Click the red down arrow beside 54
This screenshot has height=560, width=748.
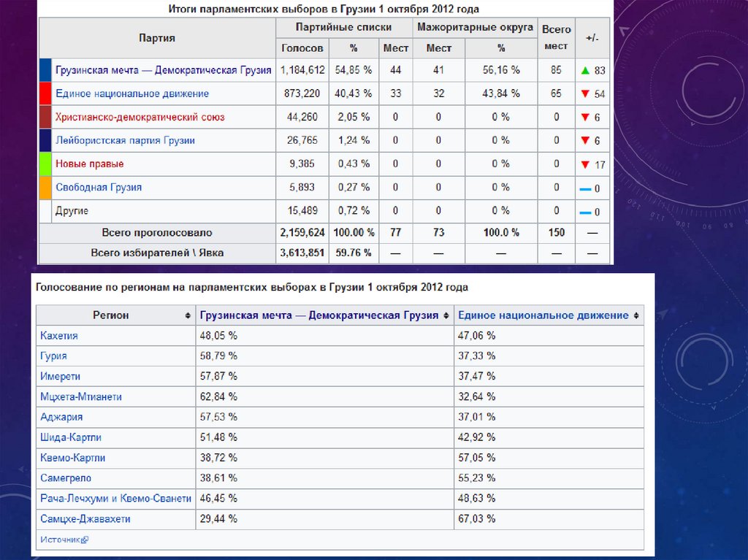click(x=585, y=94)
